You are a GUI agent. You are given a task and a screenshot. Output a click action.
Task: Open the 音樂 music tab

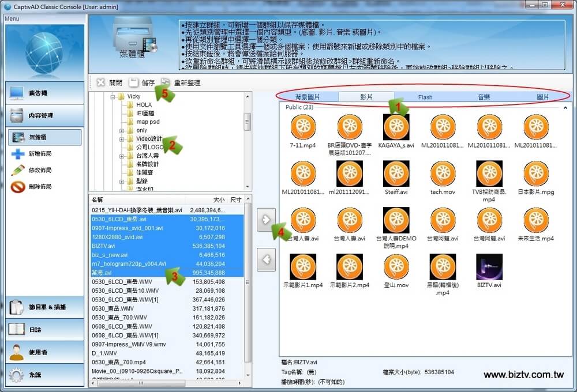tap(484, 97)
